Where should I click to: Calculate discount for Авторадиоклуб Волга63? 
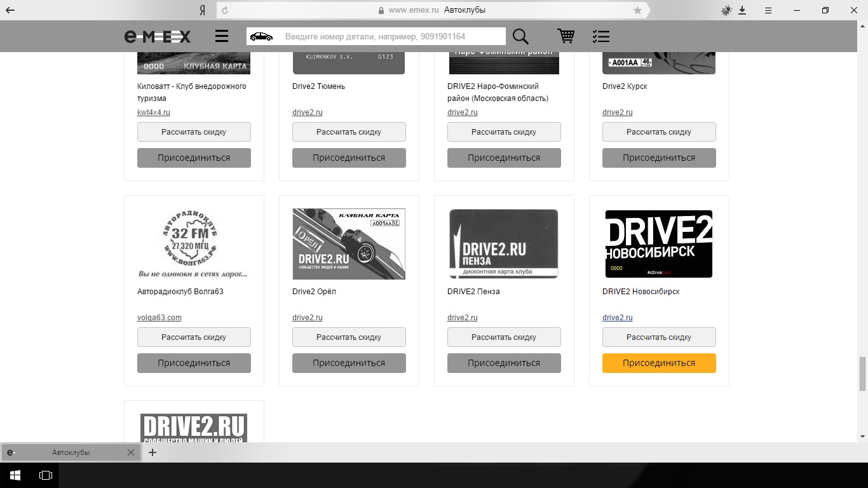[194, 337]
